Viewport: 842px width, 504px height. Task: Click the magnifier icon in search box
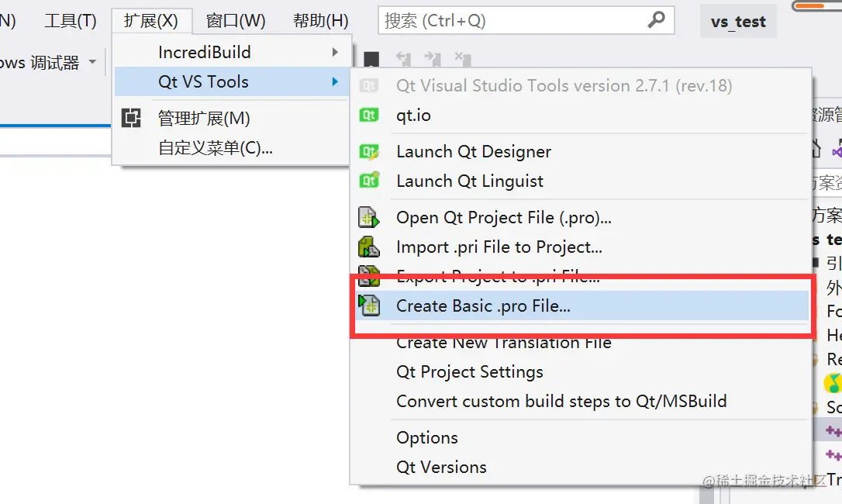(656, 20)
